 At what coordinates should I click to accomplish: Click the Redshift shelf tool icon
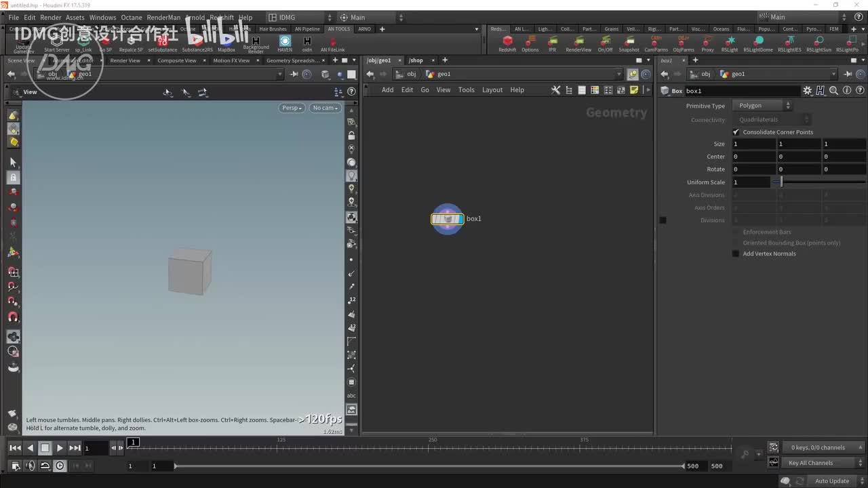pos(507,41)
